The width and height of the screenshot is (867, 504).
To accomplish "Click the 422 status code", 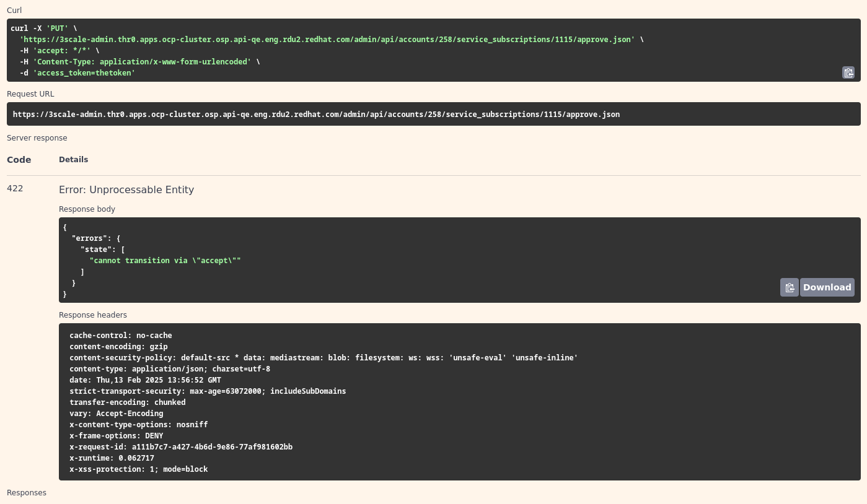I will coord(15,188).
